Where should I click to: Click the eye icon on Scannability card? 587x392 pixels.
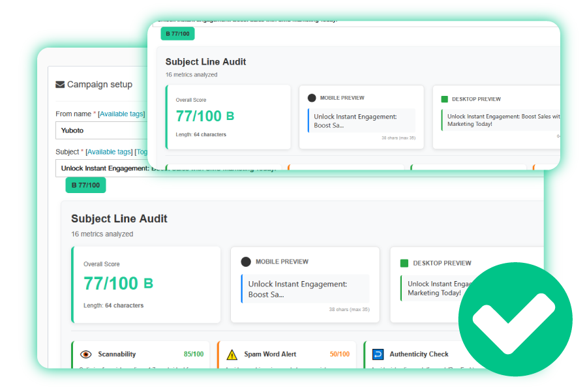[85, 354]
